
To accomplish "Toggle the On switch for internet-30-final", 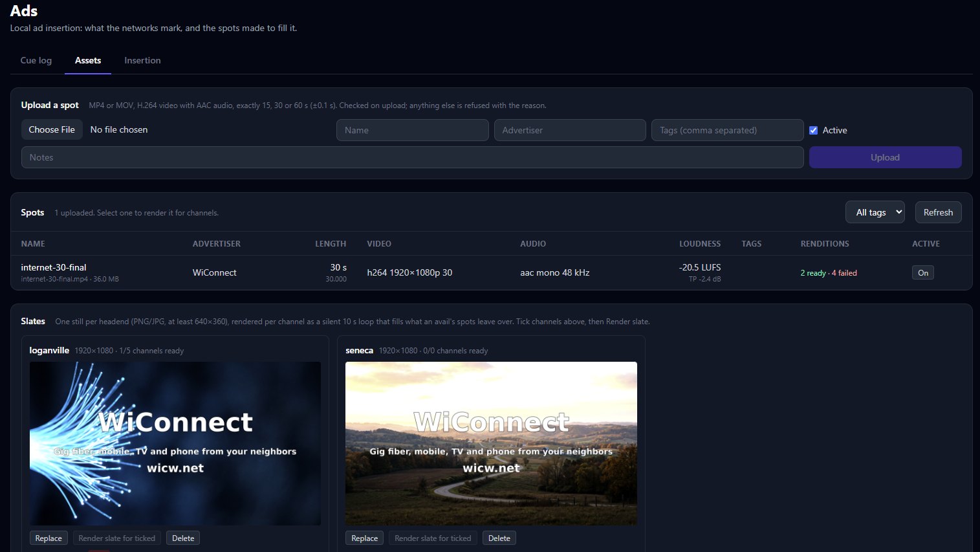I will 923,272.
